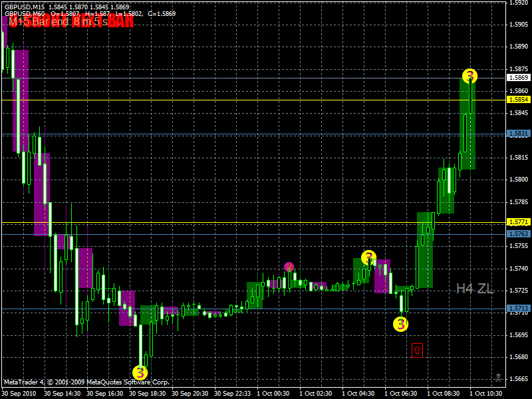Click the red up-arrow signal box

click(418, 350)
